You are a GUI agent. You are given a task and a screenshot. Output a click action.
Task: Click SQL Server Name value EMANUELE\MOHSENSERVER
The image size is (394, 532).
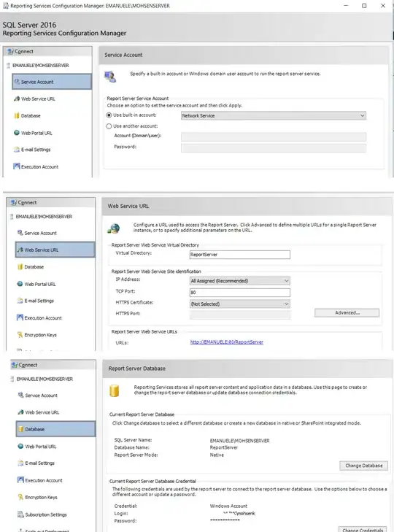click(x=239, y=441)
